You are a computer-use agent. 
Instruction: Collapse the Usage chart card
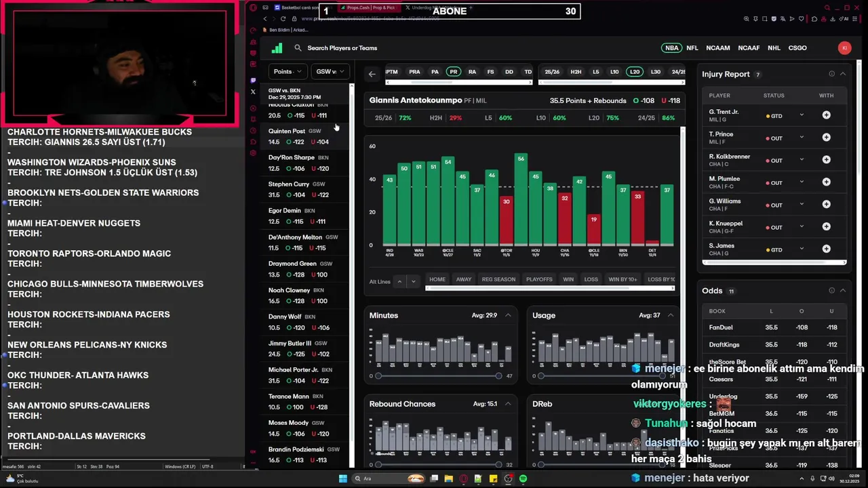pos(671,315)
